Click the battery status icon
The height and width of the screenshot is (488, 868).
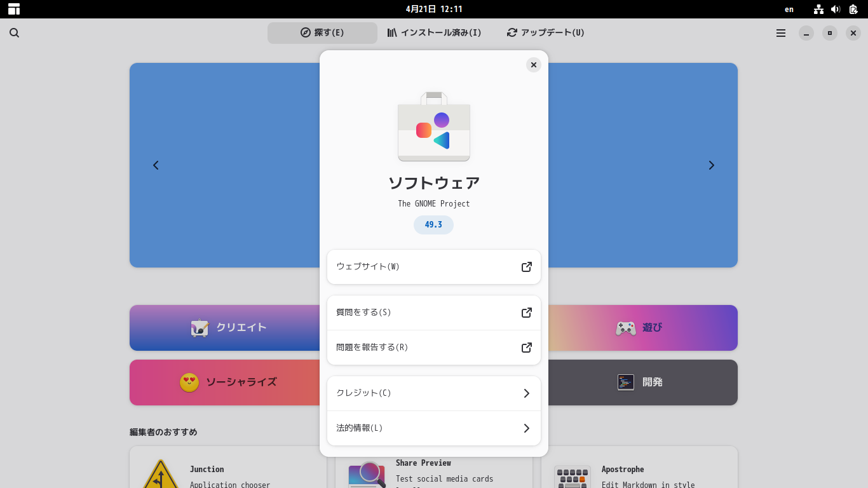click(853, 9)
